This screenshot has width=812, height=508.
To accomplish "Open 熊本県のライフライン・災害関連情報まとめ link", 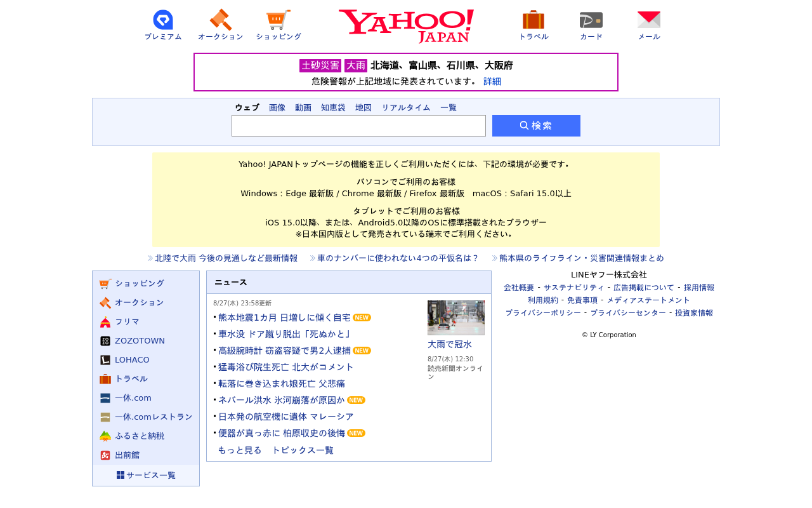I will pos(581,258).
